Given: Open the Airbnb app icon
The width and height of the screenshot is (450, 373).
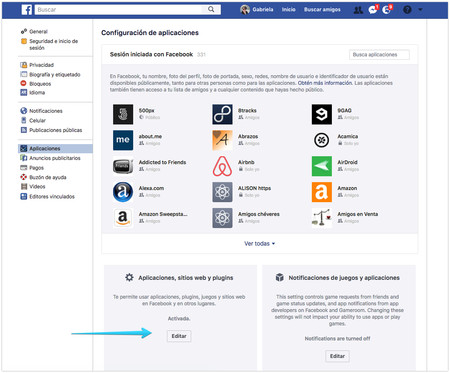Looking at the screenshot, I should pos(222,166).
